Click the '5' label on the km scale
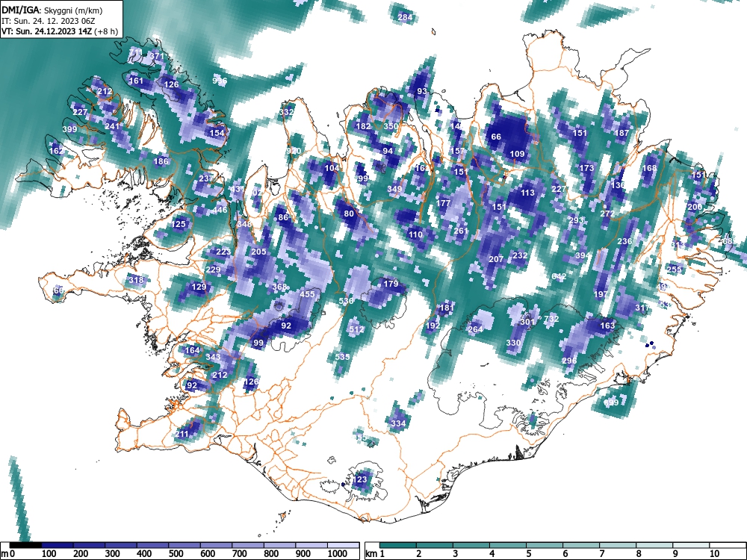747x560 pixels. [x=528, y=554]
